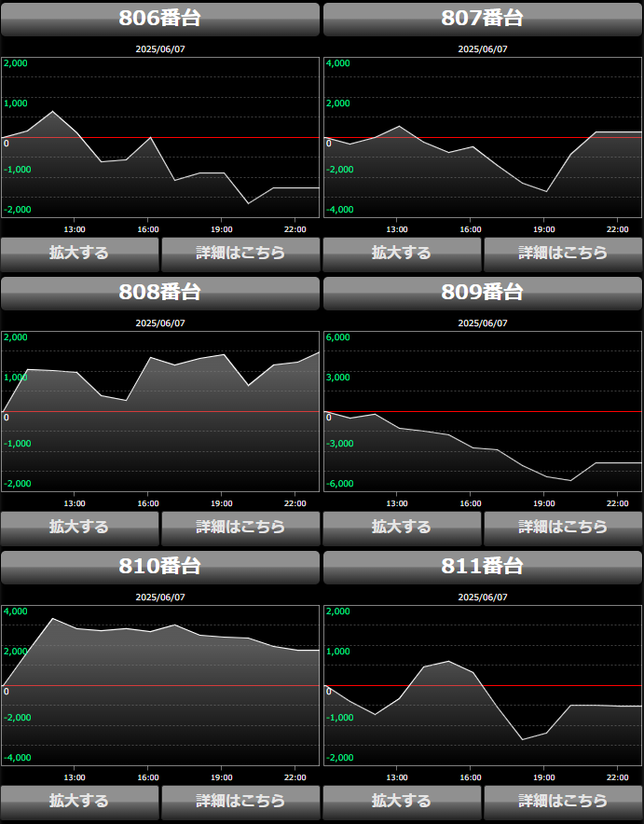Viewport: 644px width, 824px height.
Task: Click the 811番台 line graph
Action: pos(483,685)
